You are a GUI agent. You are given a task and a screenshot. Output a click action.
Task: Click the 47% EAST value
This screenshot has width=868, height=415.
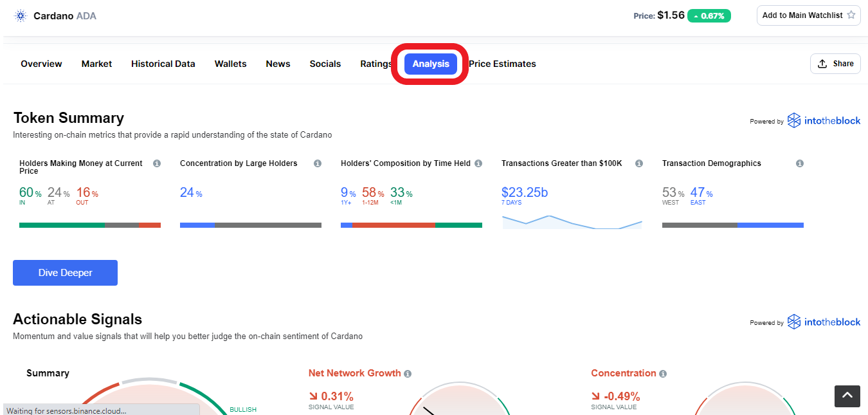tap(701, 192)
